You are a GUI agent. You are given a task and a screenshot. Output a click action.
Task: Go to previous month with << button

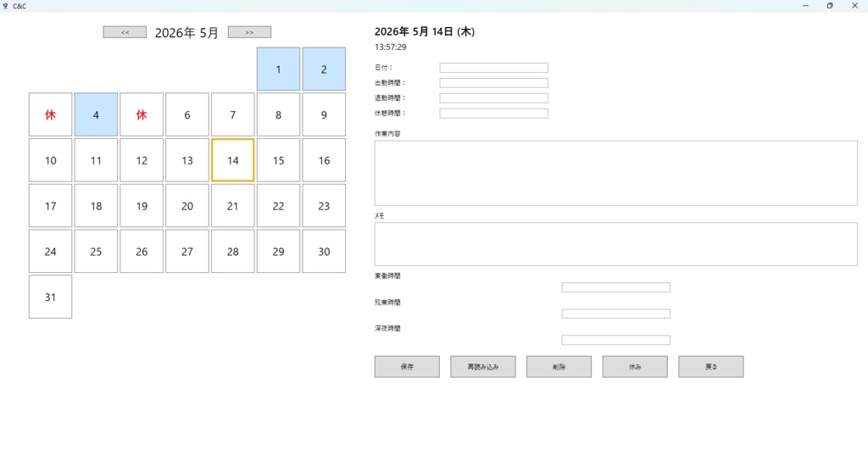click(x=125, y=32)
